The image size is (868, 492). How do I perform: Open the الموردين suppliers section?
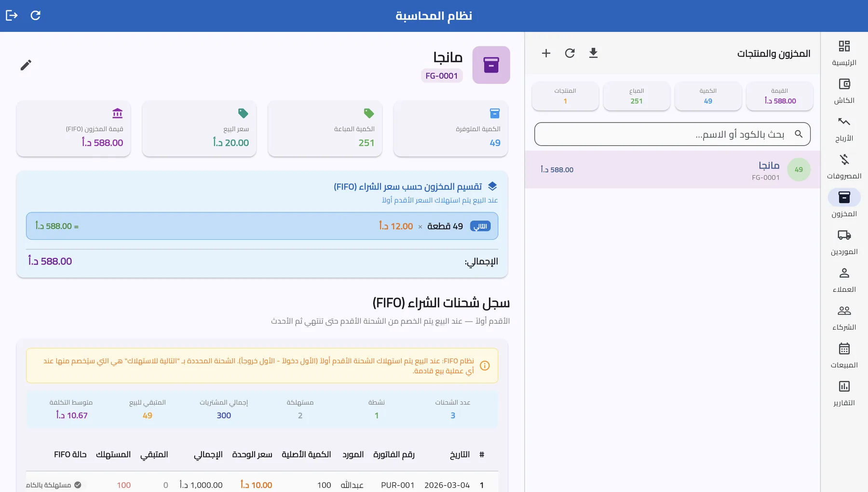844,242
